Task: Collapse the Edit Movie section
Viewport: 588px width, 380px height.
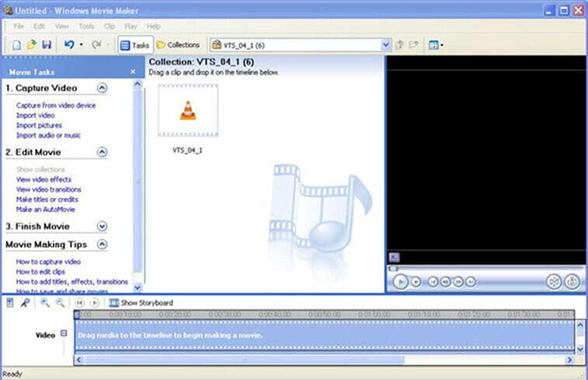Action: pyautogui.click(x=102, y=152)
